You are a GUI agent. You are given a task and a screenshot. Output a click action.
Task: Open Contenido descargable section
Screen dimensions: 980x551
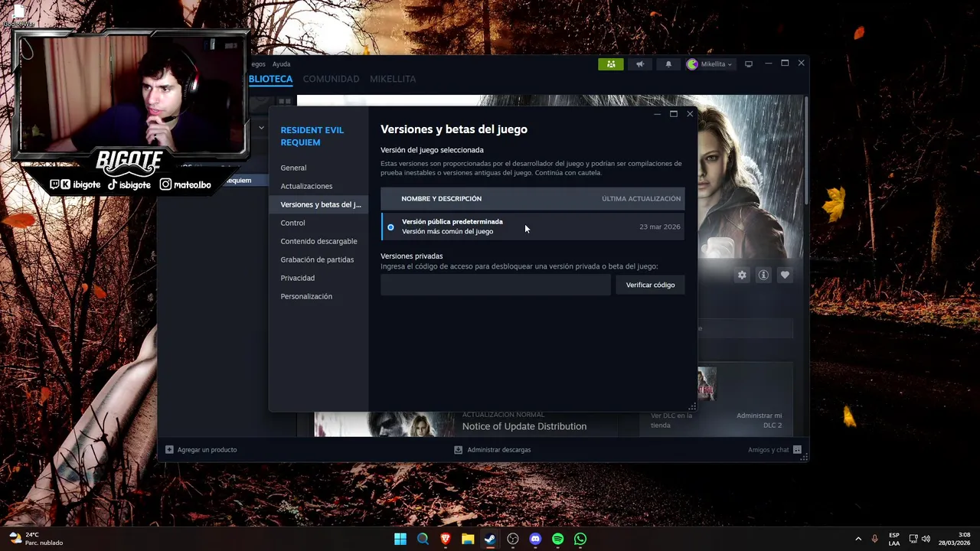[318, 241]
